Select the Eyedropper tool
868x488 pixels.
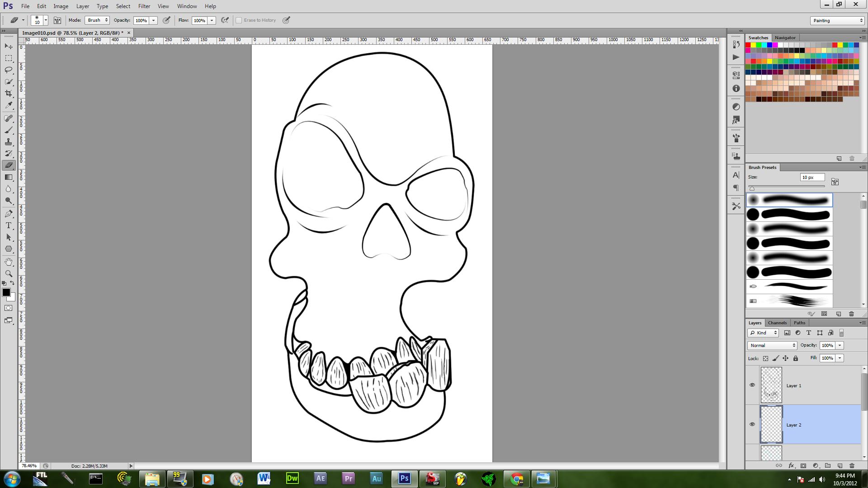pos(9,105)
